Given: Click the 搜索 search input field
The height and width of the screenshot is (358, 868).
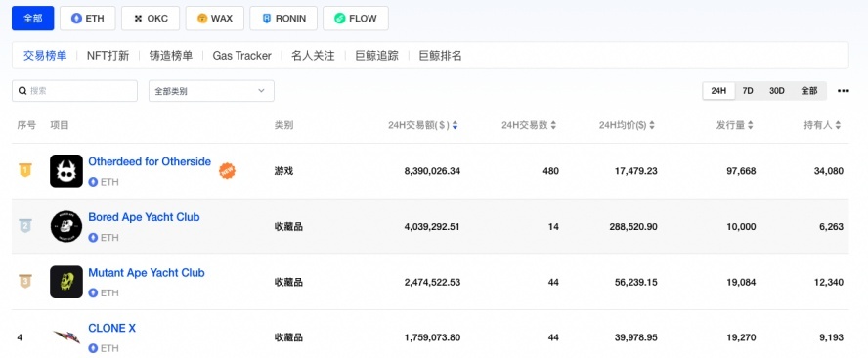Looking at the screenshot, I should [x=74, y=91].
